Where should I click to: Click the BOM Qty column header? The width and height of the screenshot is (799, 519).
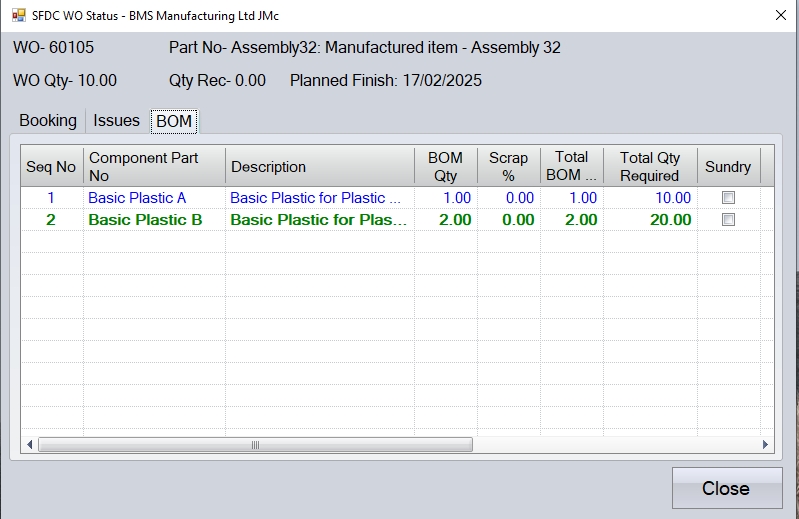tap(446, 167)
